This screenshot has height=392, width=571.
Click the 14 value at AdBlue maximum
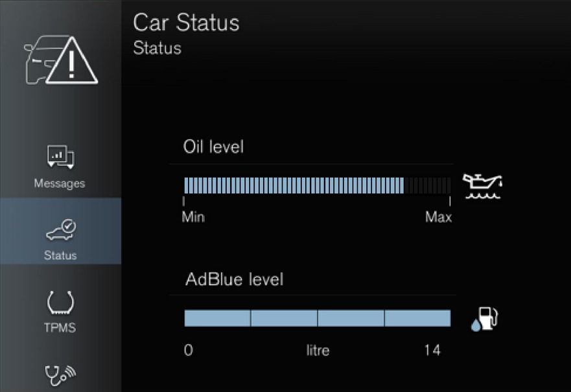(432, 350)
